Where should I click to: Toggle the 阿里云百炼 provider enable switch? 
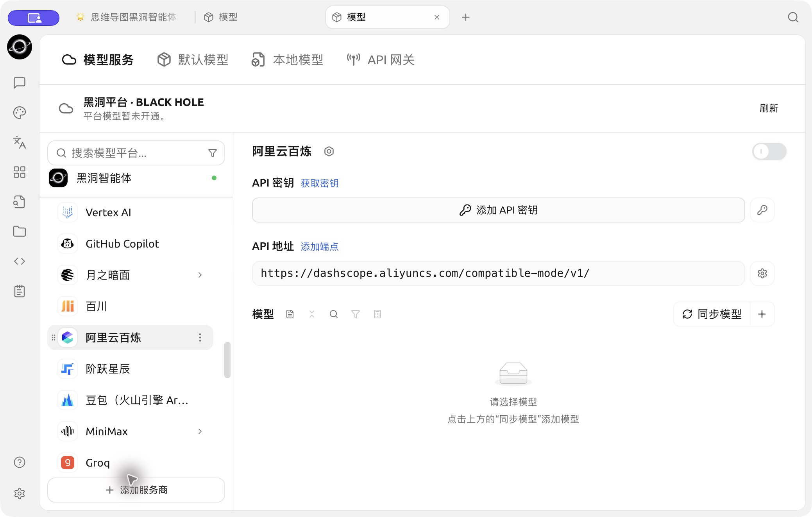(x=769, y=151)
